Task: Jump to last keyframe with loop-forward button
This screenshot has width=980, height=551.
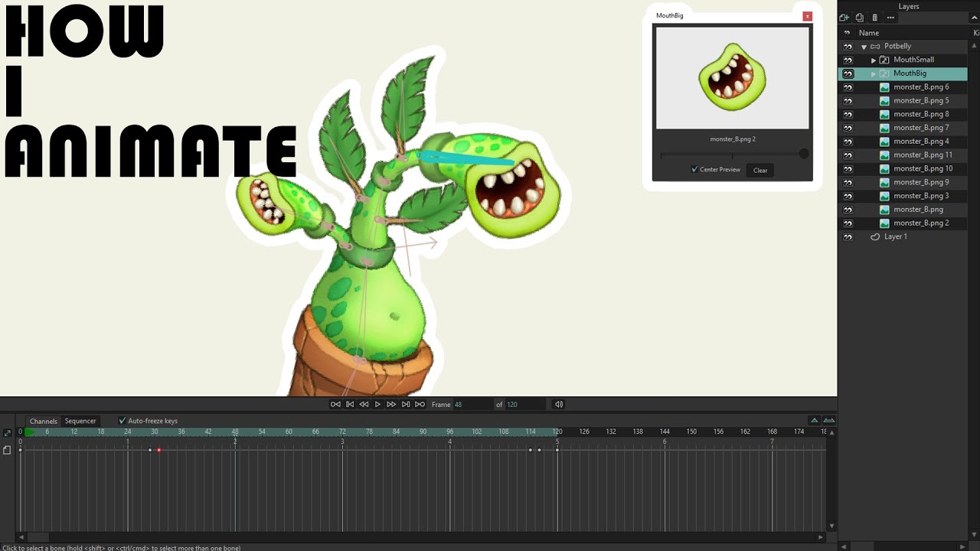Action: click(x=420, y=404)
